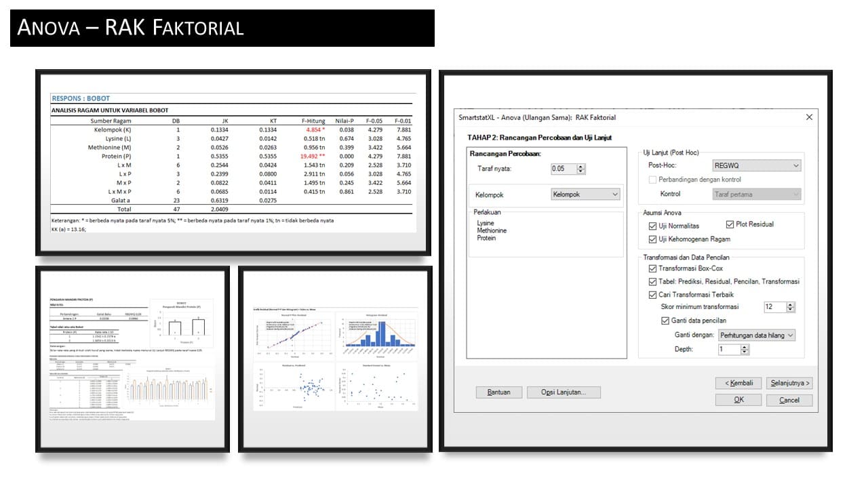Click the Bantuan button
The height and width of the screenshot is (488, 868).
click(500, 392)
